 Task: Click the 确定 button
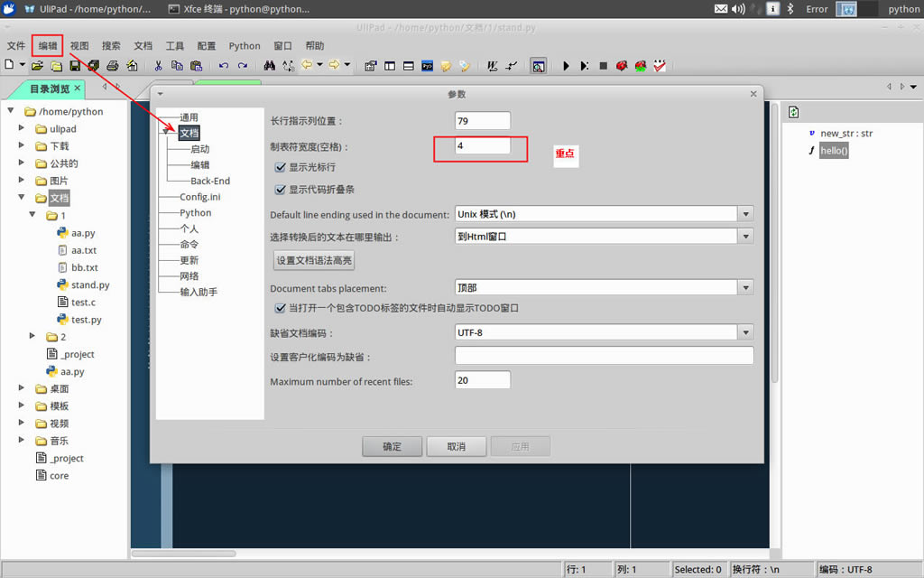392,445
